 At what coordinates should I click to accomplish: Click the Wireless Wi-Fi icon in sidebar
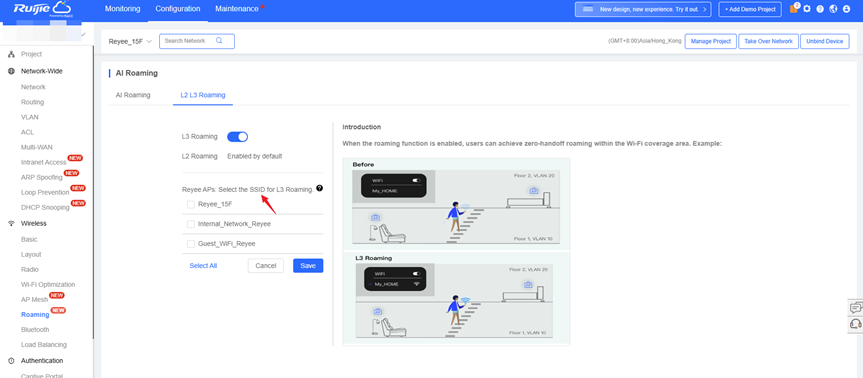(x=11, y=223)
